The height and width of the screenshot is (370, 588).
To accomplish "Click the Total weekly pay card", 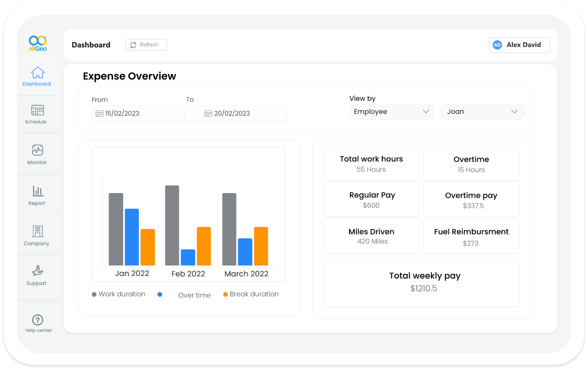I will pyautogui.click(x=422, y=282).
